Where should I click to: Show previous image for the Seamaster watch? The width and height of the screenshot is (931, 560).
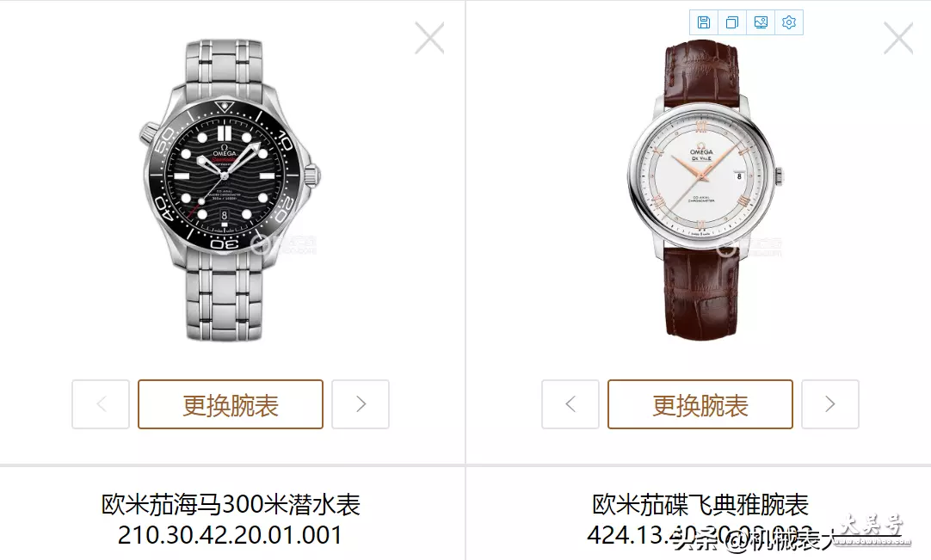pos(101,404)
